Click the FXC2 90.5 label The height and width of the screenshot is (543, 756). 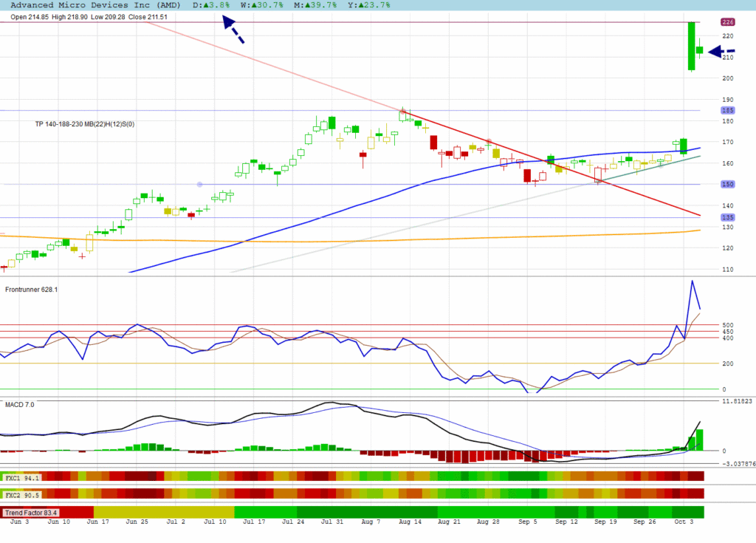[x=21, y=494]
